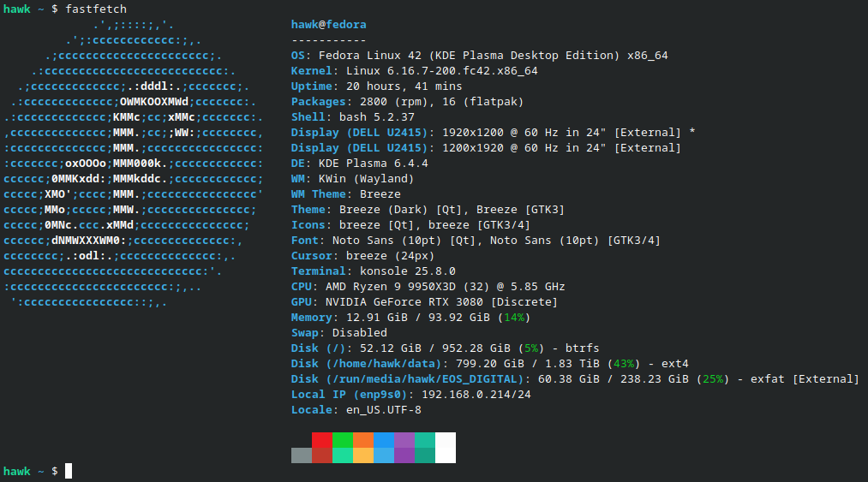Image resolution: width=868 pixels, height=482 pixels.
Task: Select the IP address '192.168.0.214/24'
Action: pos(476,395)
